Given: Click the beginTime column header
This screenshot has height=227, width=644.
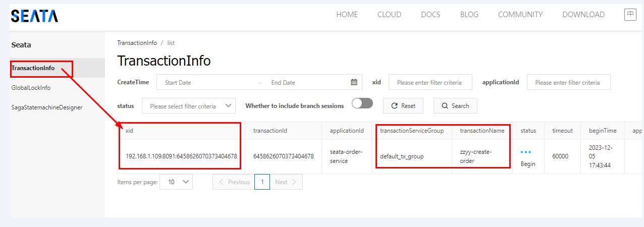Looking at the screenshot, I should coord(603,131).
